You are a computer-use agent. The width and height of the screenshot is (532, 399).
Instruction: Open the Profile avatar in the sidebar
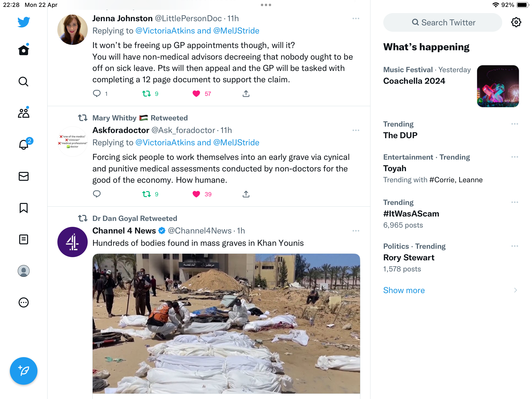24,271
